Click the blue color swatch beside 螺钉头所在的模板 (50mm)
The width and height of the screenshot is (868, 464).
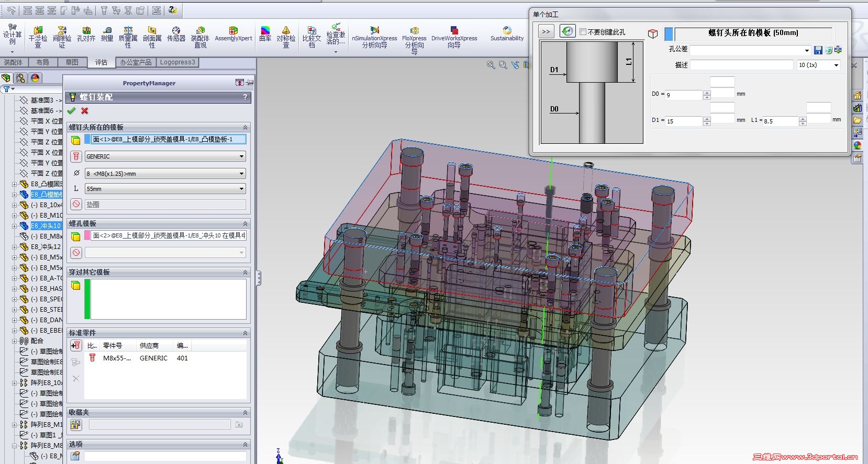coord(669,34)
